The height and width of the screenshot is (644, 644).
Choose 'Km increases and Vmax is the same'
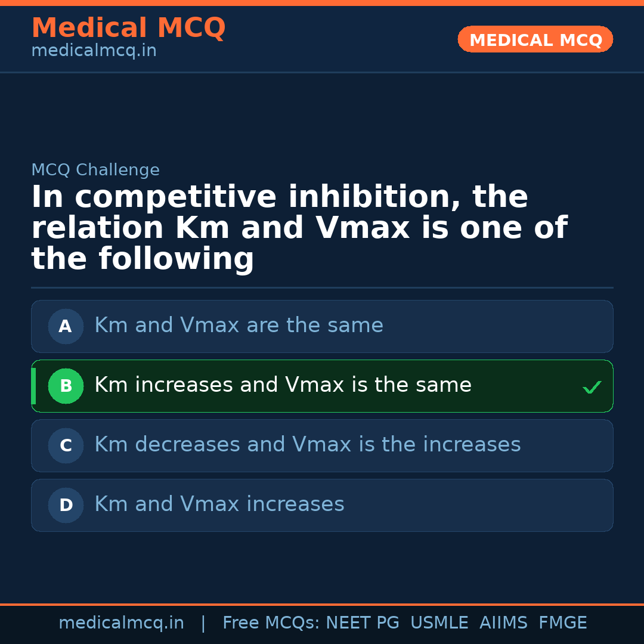pyautogui.click(x=283, y=385)
